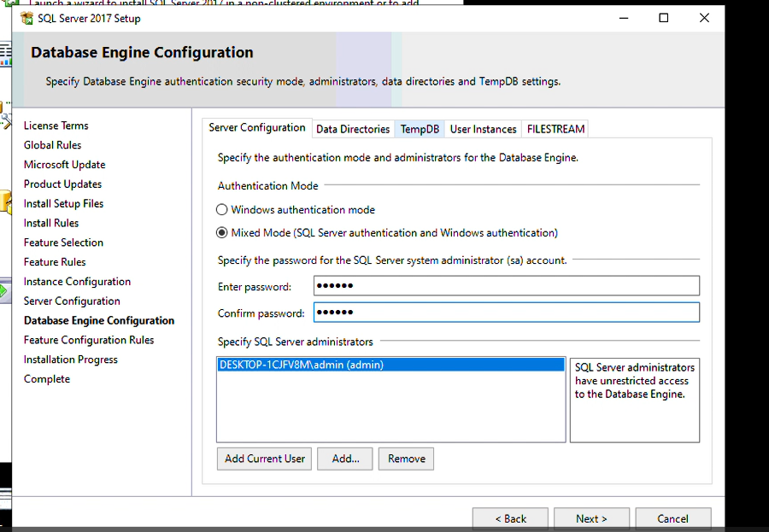This screenshot has width=769, height=532.
Task: Click Server Configuration in the left steps list
Action: pyautogui.click(x=72, y=301)
